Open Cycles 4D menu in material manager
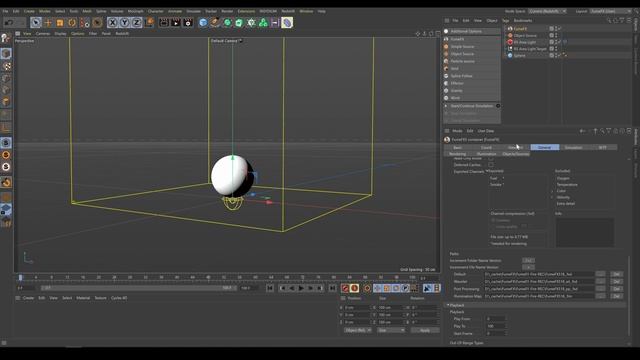Viewport: 640px width, 360px height. tap(119, 298)
